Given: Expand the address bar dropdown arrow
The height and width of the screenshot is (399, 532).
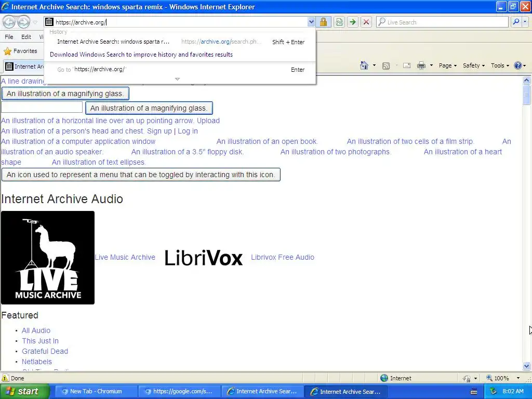Looking at the screenshot, I should (x=311, y=22).
